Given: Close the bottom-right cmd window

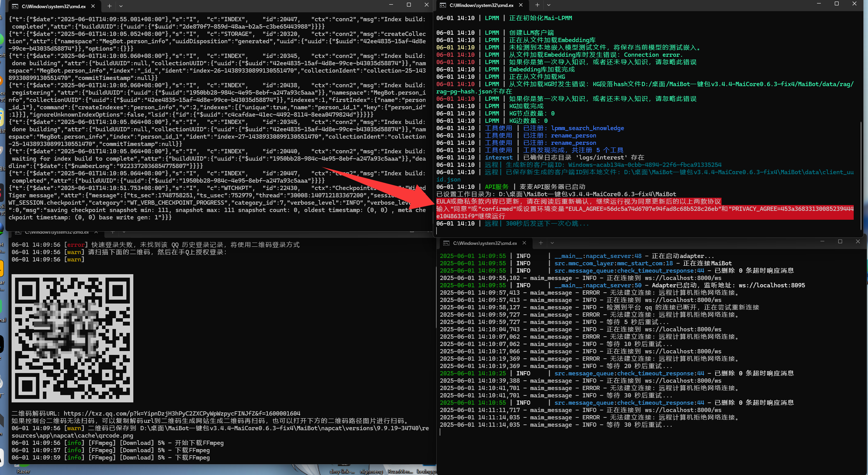Looking at the screenshot, I should pos(858,241).
